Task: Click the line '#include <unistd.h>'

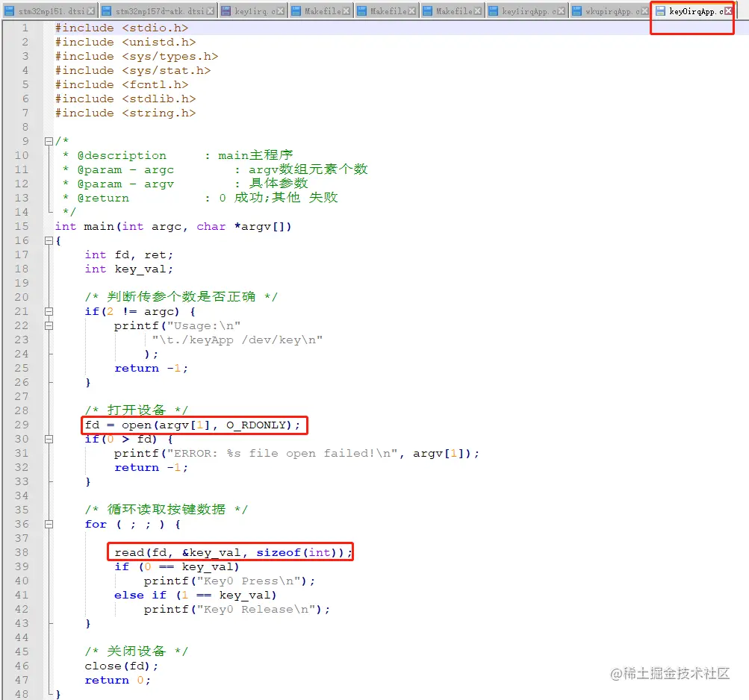Action: (125, 43)
